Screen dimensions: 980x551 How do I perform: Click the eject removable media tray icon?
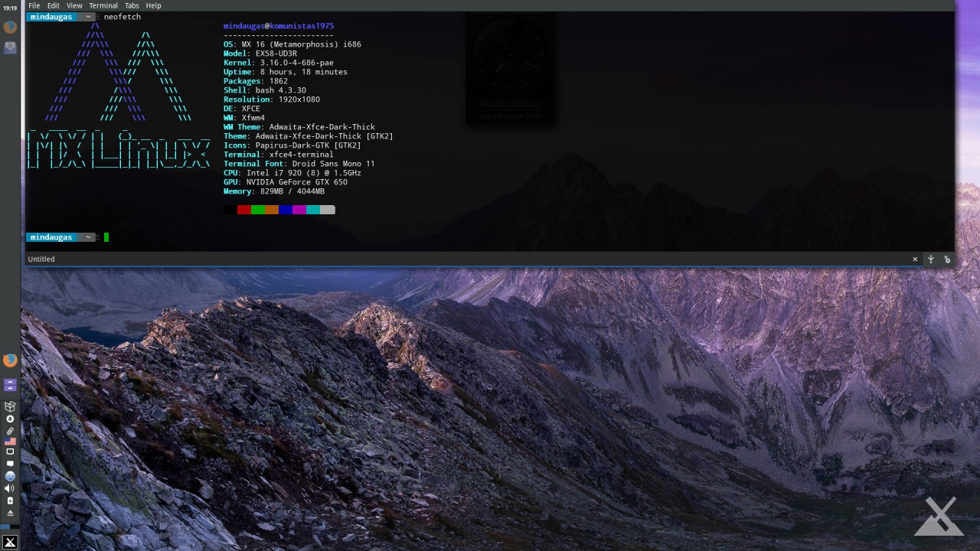(10, 513)
